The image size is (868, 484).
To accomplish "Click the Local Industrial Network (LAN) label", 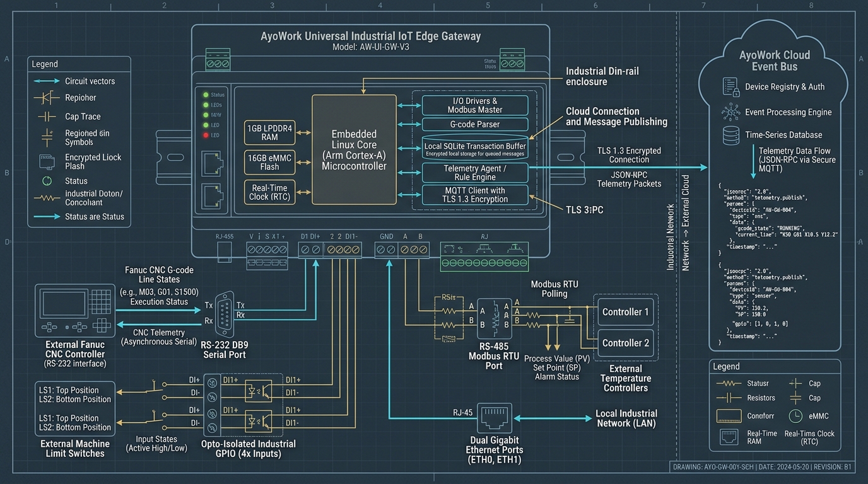I will (x=626, y=418).
